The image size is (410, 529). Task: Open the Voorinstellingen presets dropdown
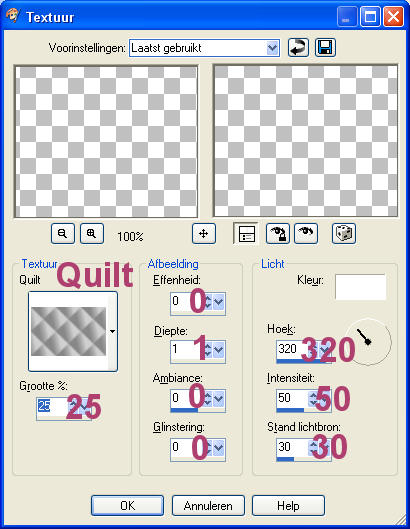[272, 48]
